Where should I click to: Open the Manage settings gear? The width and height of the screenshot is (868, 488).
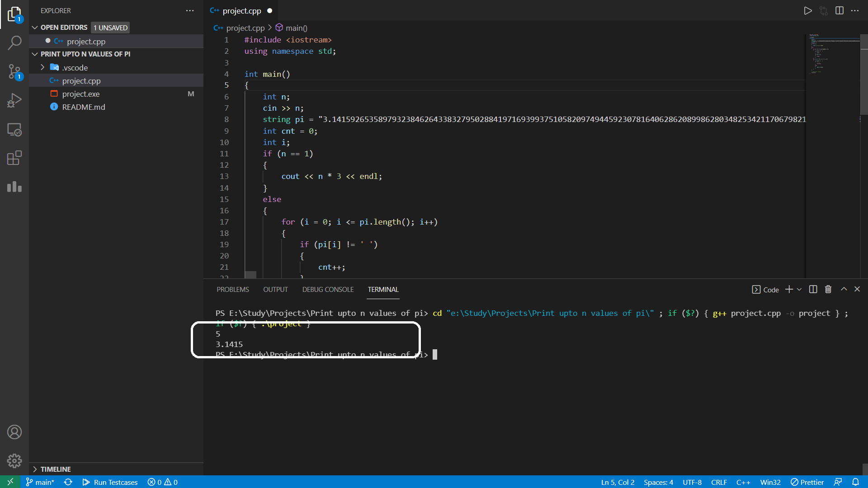pos(15,461)
